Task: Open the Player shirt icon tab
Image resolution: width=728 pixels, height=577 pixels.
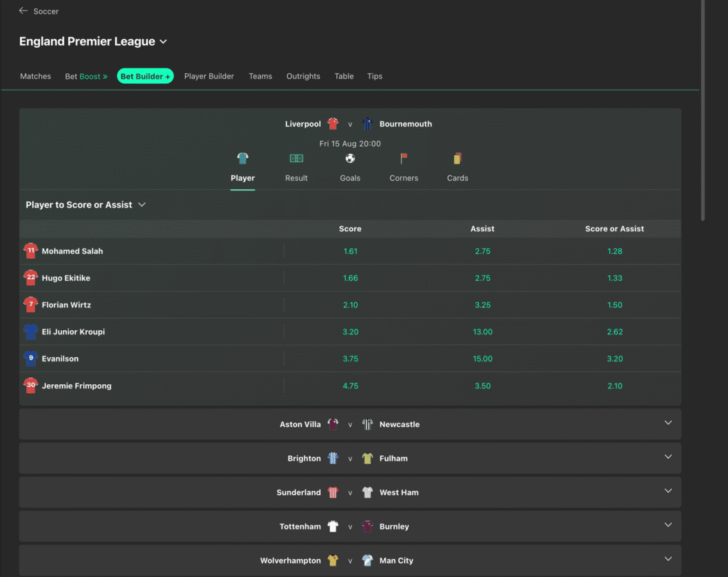Action: (x=242, y=159)
